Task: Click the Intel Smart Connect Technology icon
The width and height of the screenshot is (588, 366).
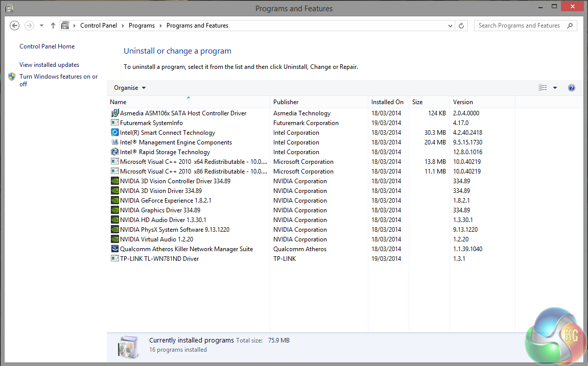Action: coord(115,132)
